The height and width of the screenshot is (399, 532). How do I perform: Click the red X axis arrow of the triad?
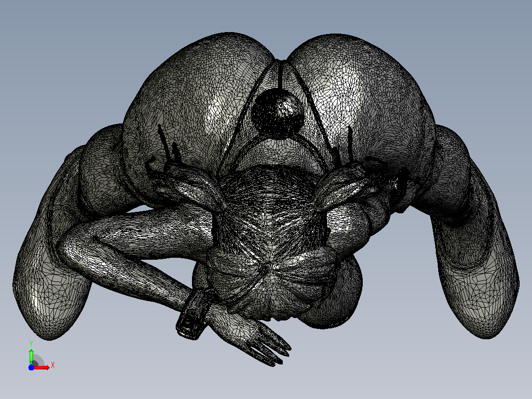(41, 367)
